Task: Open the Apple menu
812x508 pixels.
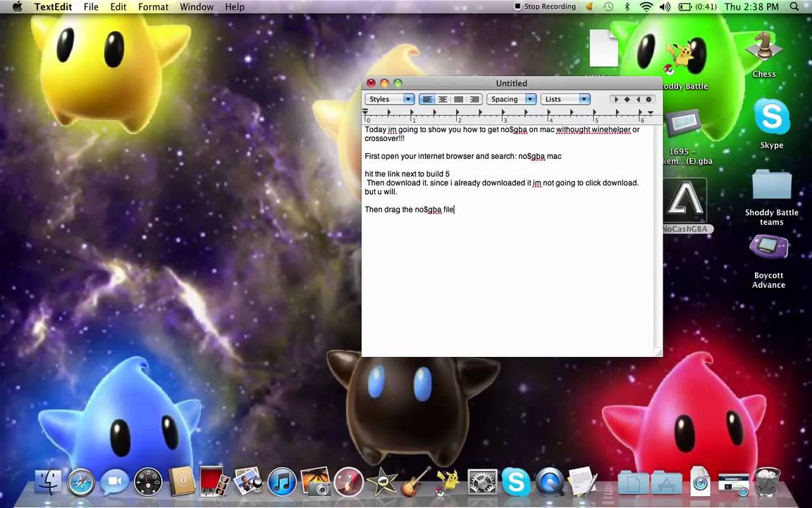Action: pos(17,7)
